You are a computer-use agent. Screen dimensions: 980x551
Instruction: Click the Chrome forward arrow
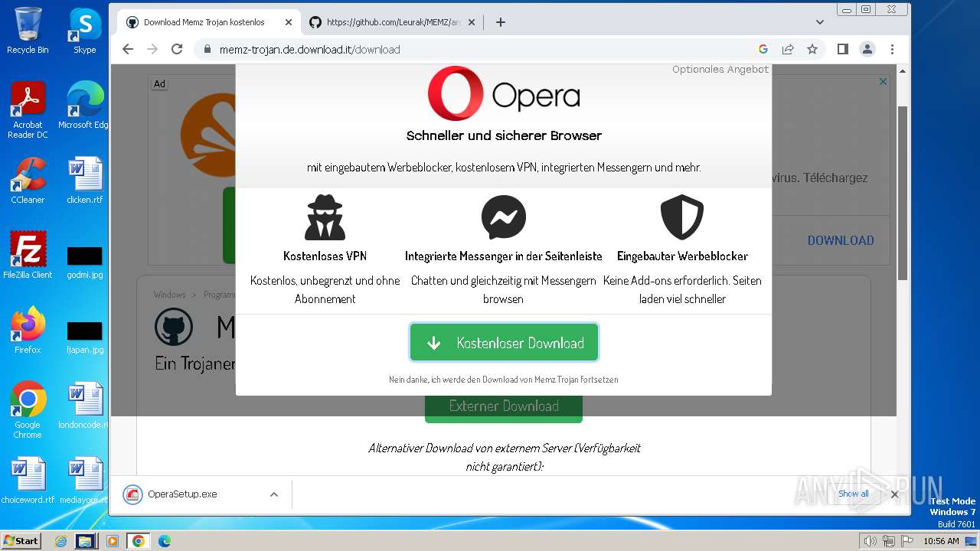pos(152,49)
